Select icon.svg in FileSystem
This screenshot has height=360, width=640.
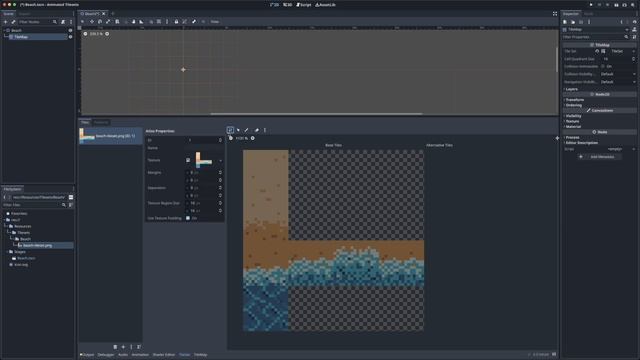(21, 264)
